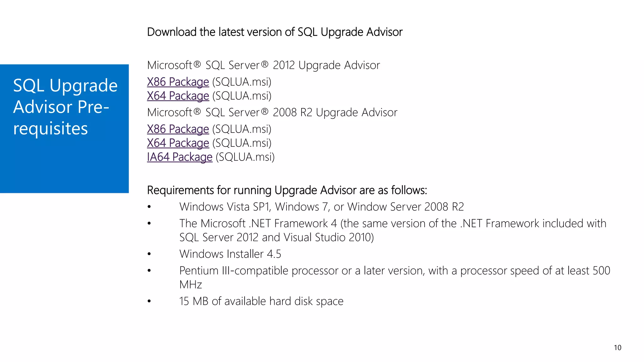Click the 'Download the latest version' heading
Viewport: 644px width, 362px height.
pyautogui.click(x=275, y=32)
